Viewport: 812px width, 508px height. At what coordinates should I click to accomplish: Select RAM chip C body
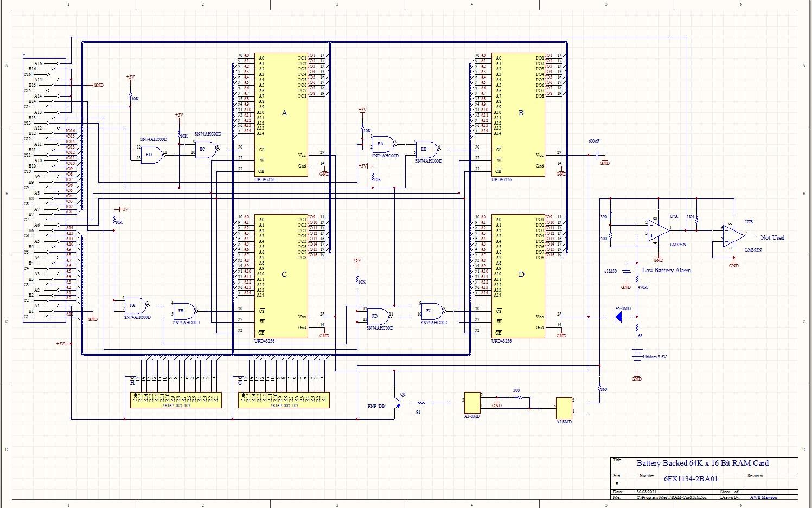(x=281, y=276)
